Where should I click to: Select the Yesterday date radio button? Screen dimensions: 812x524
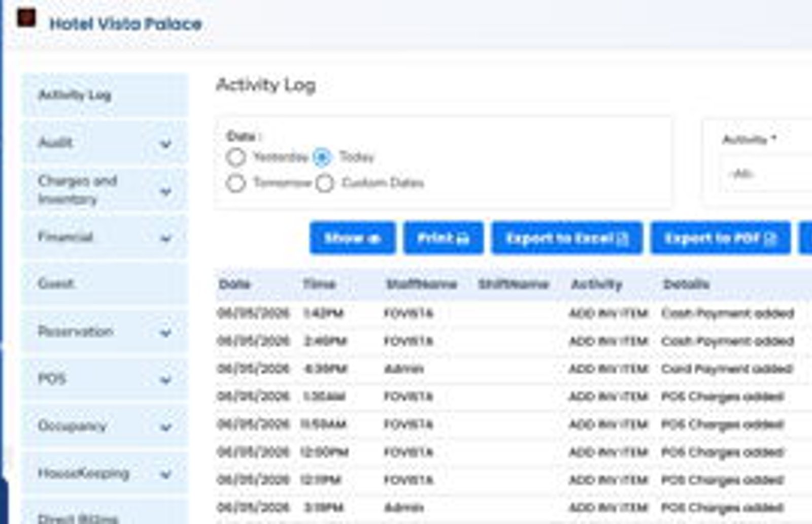coord(236,157)
